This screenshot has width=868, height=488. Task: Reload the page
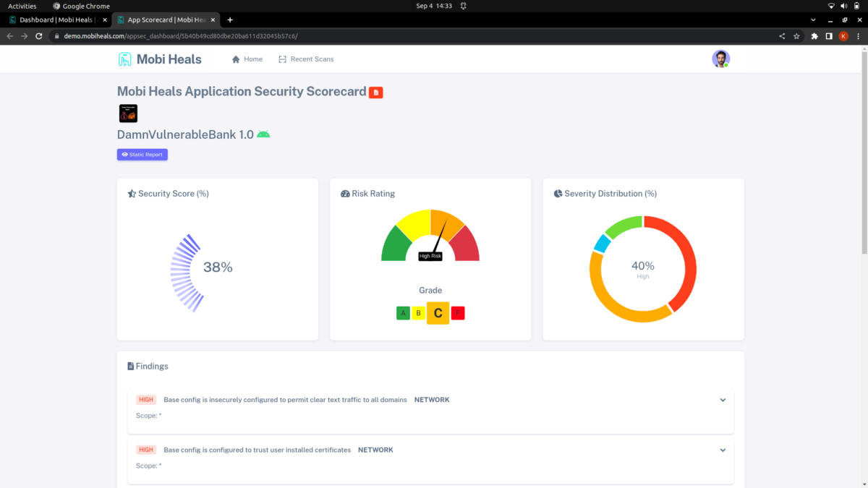38,36
